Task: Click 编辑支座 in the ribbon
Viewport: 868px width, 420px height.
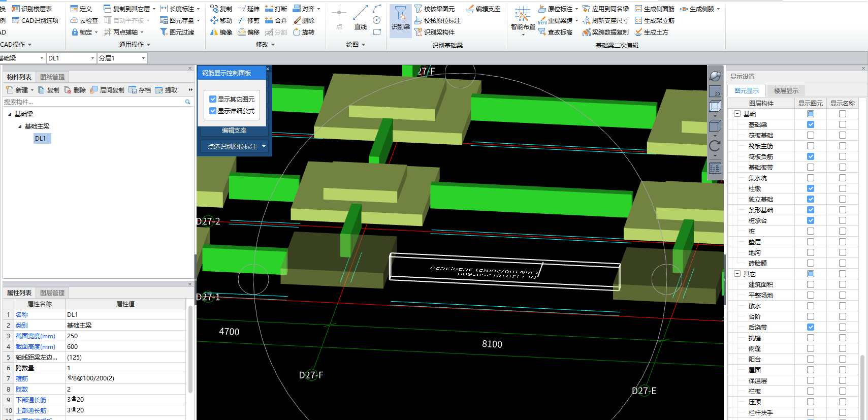Action: pyautogui.click(x=483, y=9)
